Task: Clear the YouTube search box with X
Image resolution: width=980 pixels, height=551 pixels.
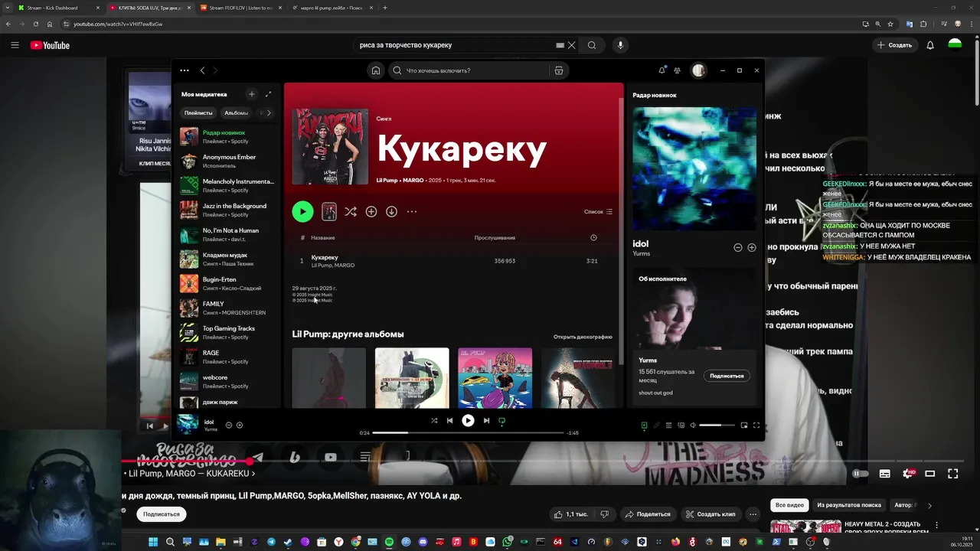Action: [x=571, y=45]
